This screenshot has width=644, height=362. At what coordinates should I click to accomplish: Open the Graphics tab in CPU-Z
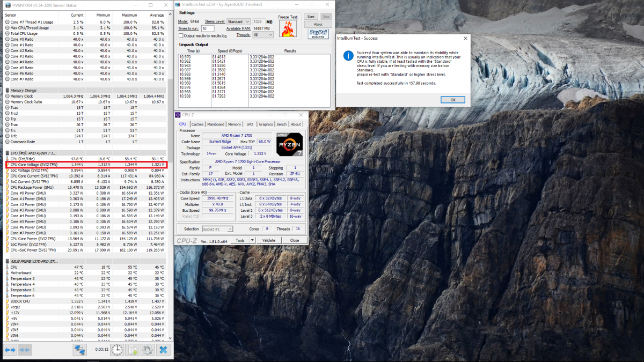pyautogui.click(x=266, y=124)
